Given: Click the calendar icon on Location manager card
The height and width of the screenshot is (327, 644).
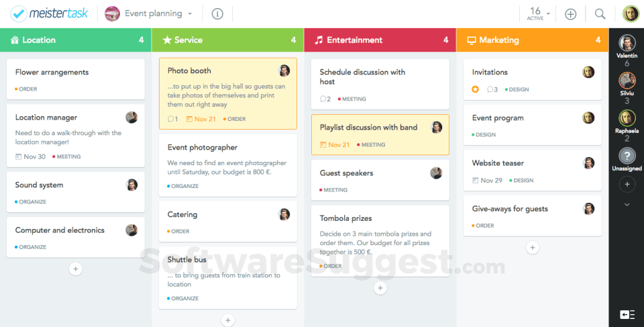Looking at the screenshot, I should point(18,156).
